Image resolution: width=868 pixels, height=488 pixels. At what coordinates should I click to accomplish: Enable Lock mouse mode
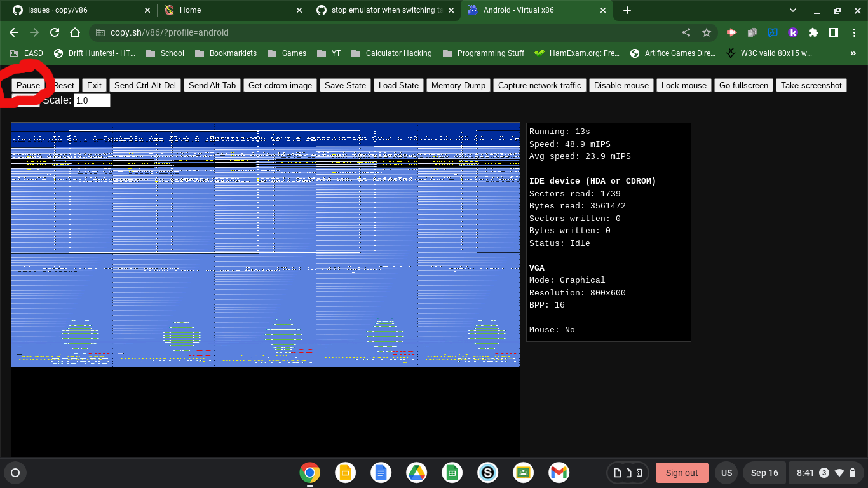(x=684, y=85)
